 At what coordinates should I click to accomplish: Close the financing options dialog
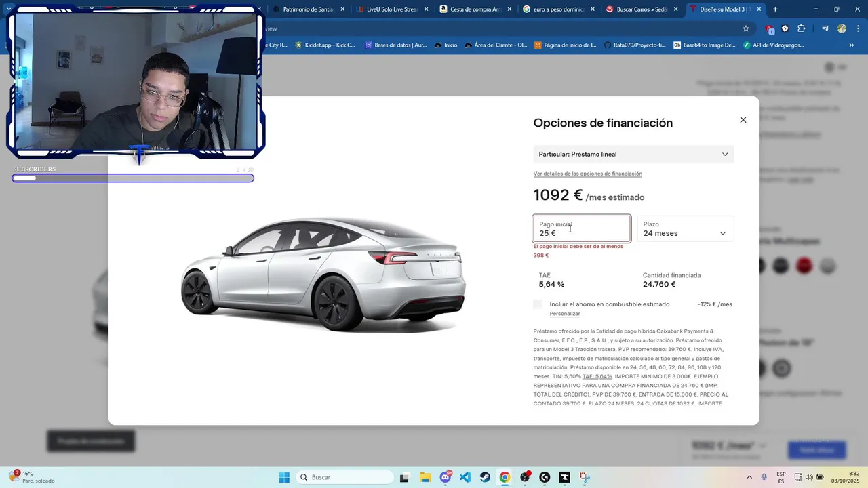click(743, 120)
